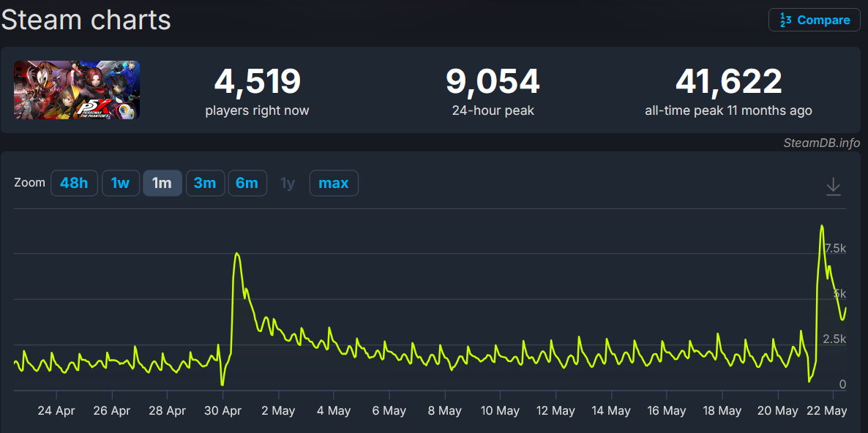Click the chart download arrow icon
The image size is (868, 433).
(833, 187)
